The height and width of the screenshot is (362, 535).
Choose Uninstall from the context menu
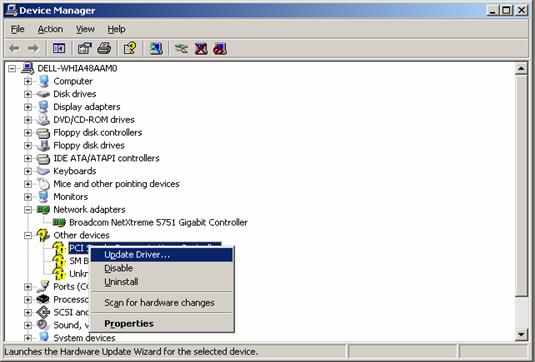[162, 282]
